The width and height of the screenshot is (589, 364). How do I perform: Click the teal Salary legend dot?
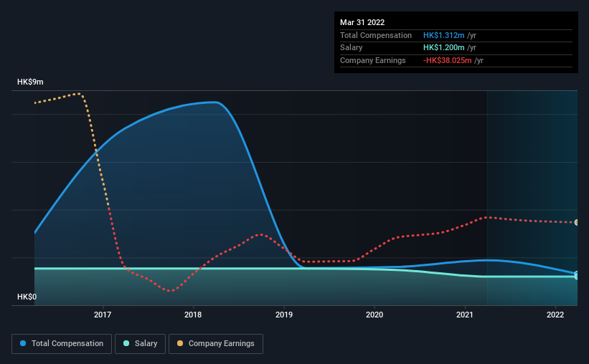tap(126, 343)
